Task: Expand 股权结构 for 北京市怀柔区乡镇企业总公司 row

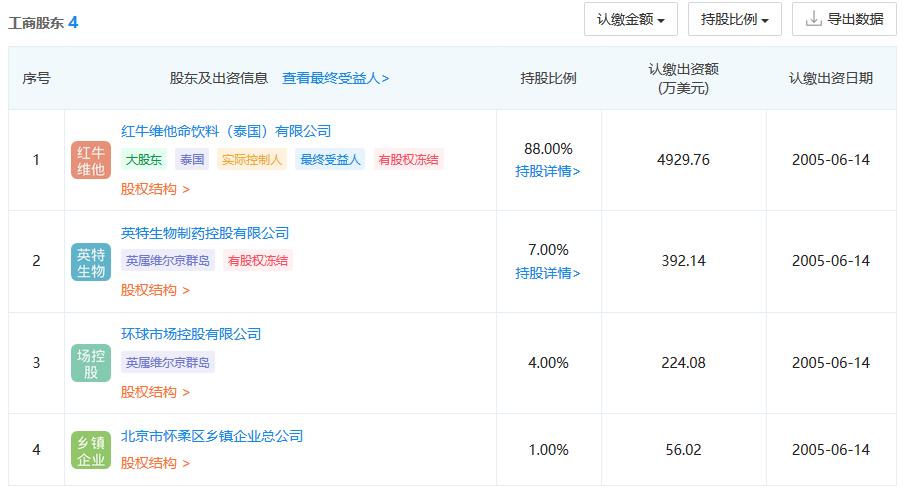Action: click(155, 463)
